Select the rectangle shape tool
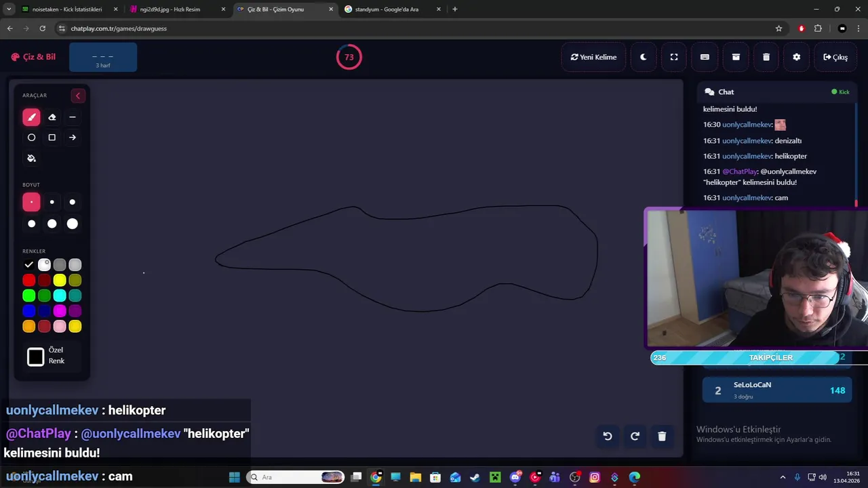The width and height of the screenshot is (868, 488). 52,138
